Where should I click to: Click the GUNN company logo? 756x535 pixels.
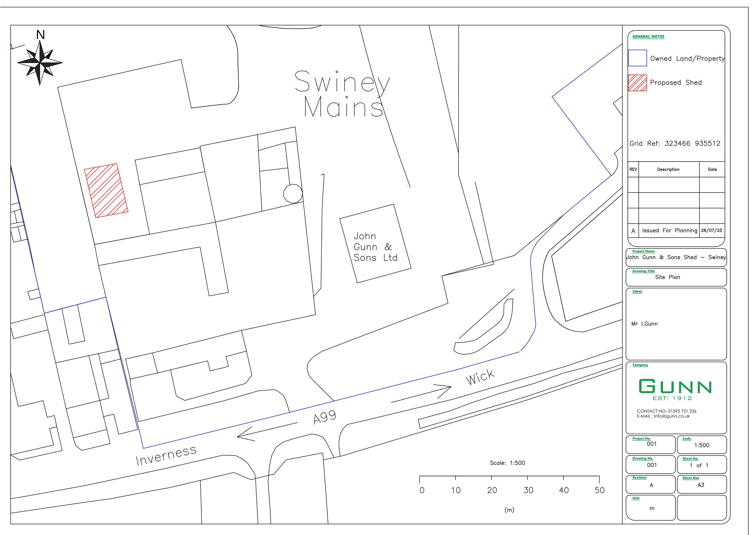[675, 386]
